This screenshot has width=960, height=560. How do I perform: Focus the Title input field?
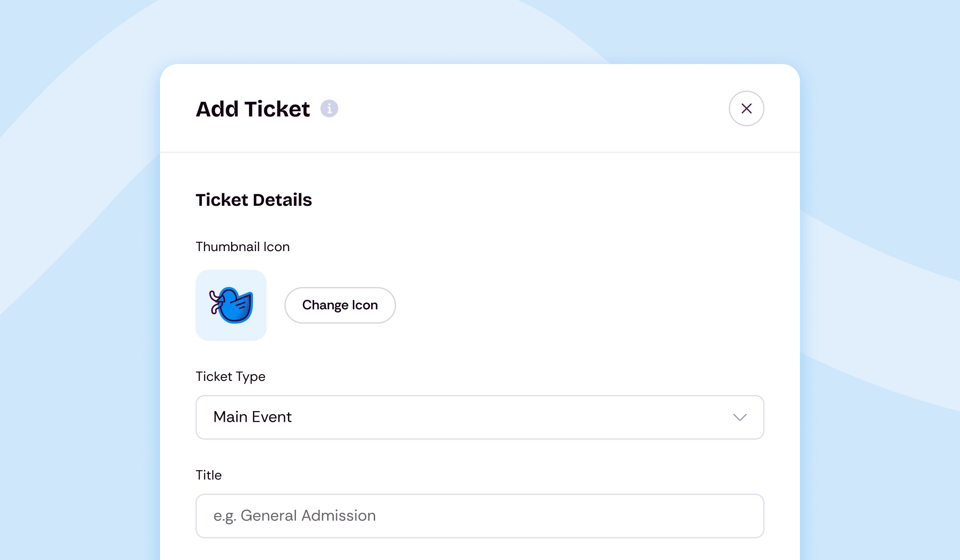pos(479,516)
